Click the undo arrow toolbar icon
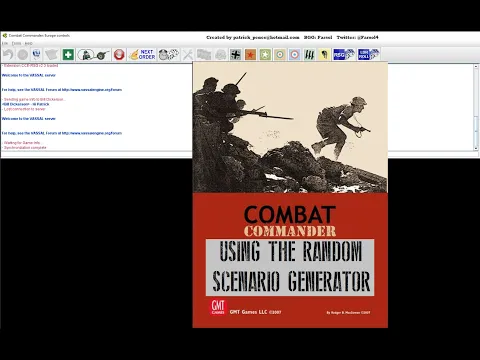This screenshot has width=480, height=360. tap(8, 54)
